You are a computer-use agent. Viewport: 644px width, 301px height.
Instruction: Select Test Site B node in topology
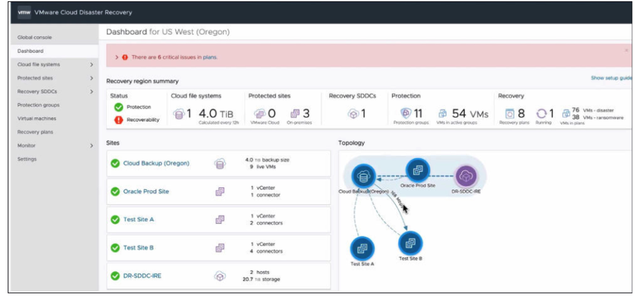click(x=410, y=243)
